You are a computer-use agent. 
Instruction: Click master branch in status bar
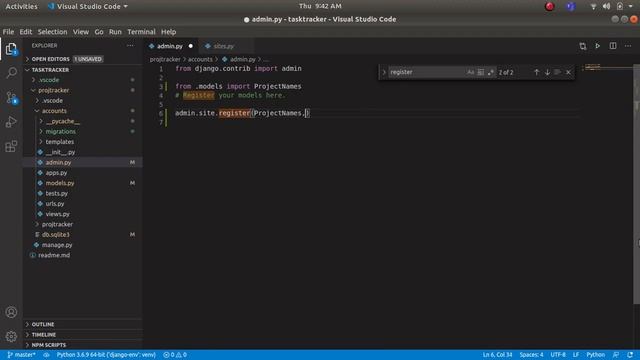(21, 355)
